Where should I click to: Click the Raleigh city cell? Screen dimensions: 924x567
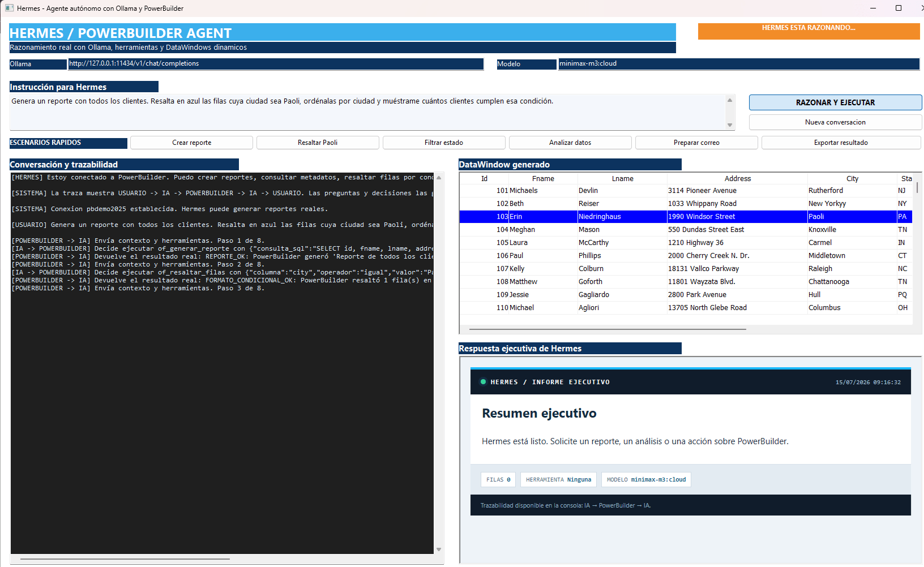click(820, 269)
